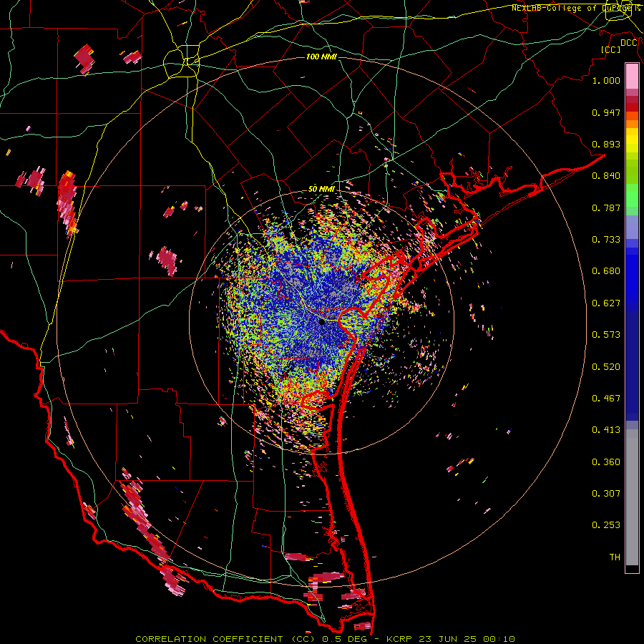Click the 0.467 scale value
644x644 pixels.
[x=606, y=399]
